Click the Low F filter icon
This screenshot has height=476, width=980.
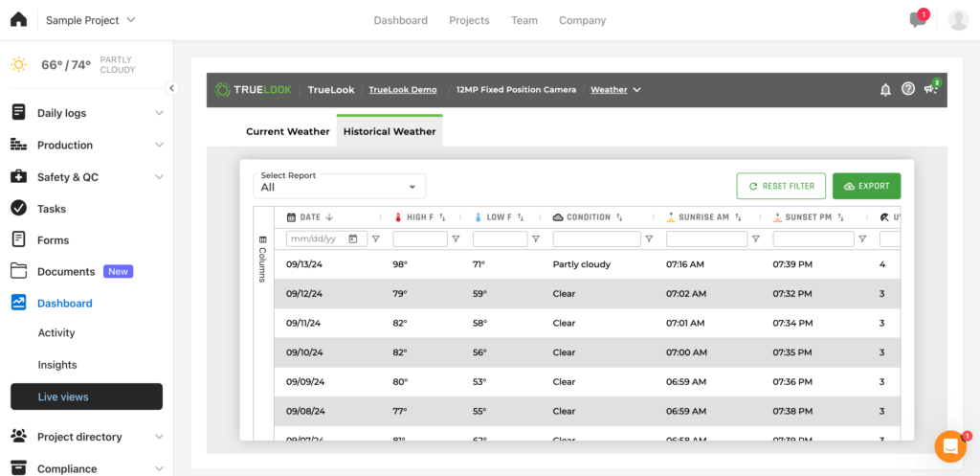click(536, 238)
